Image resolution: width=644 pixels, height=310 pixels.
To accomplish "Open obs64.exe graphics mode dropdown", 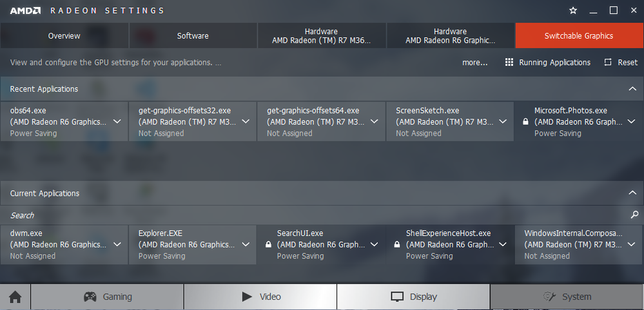I will pos(117,122).
